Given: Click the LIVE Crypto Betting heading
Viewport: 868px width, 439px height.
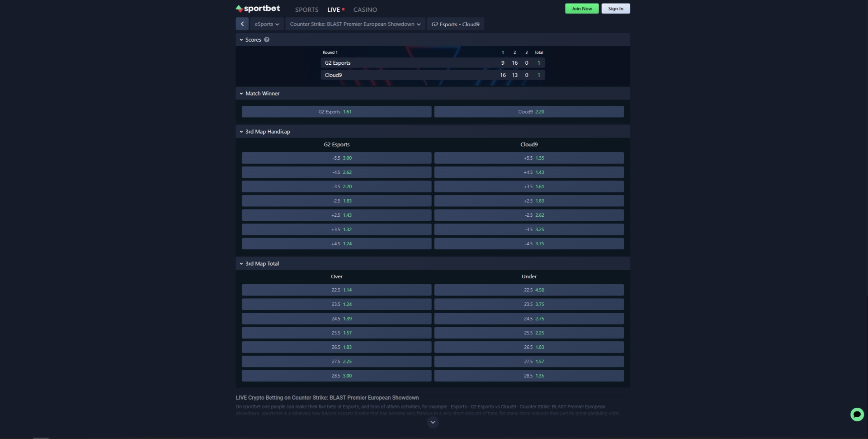Looking at the screenshot, I should pyautogui.click(x=327, y=398).
